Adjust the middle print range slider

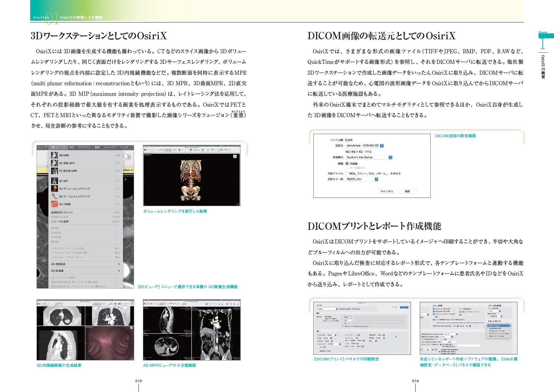pos(379,320)
